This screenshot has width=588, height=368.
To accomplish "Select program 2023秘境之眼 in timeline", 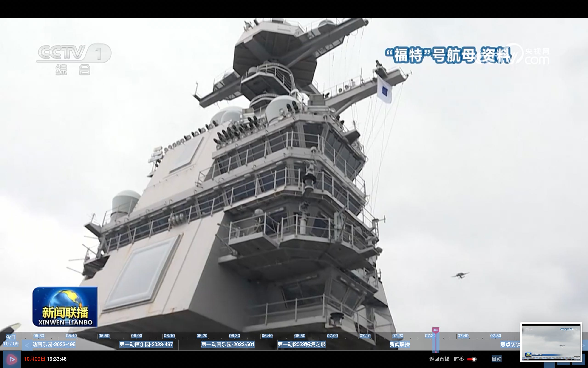I will [310, 344].
